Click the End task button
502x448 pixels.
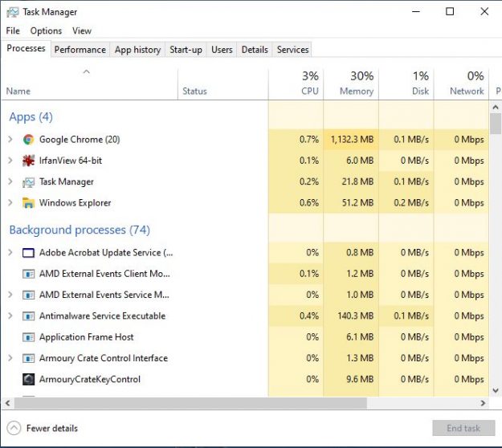463,428
